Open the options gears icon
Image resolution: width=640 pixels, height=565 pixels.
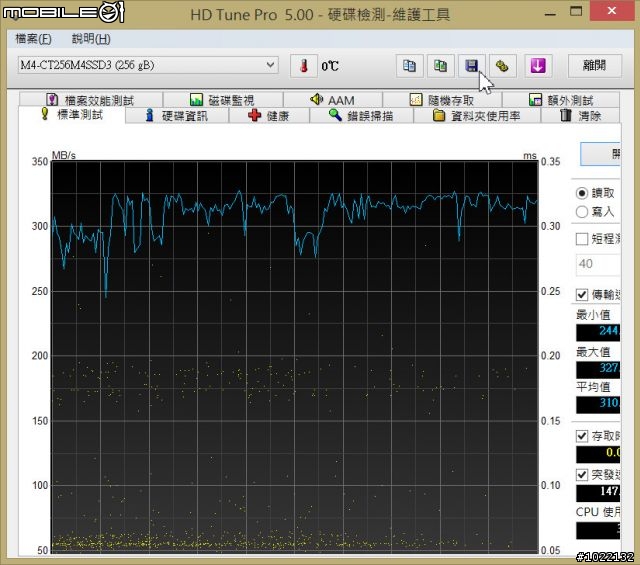(502, 66)
